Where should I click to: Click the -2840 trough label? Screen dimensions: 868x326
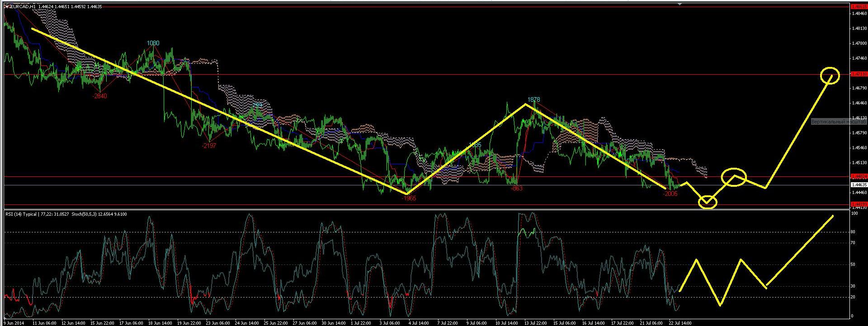click(x=100, y=96)
